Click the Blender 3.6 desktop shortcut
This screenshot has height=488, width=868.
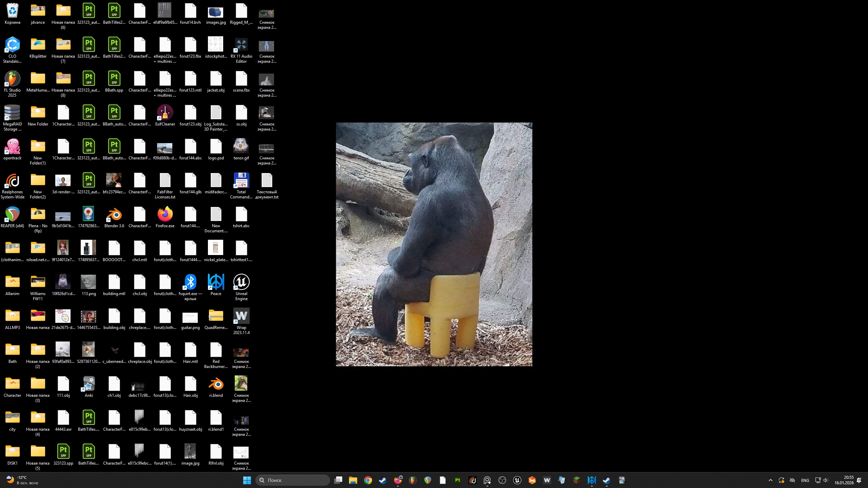pos(114,217)
